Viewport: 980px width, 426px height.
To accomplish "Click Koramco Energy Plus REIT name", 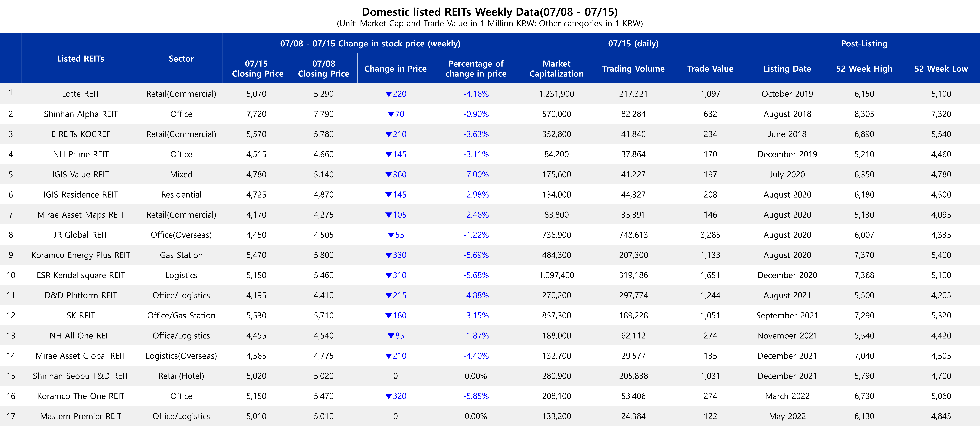I will pos(81,255).
